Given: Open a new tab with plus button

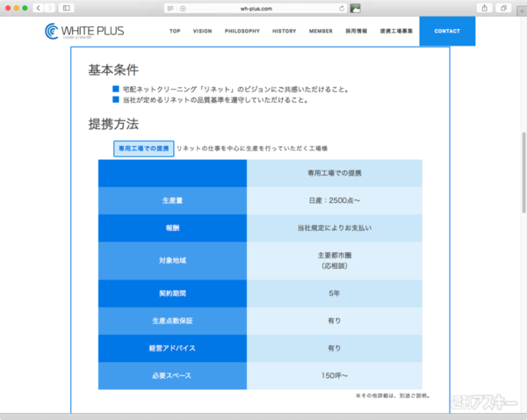Looking at the screenshot, I should pos(522,11).
